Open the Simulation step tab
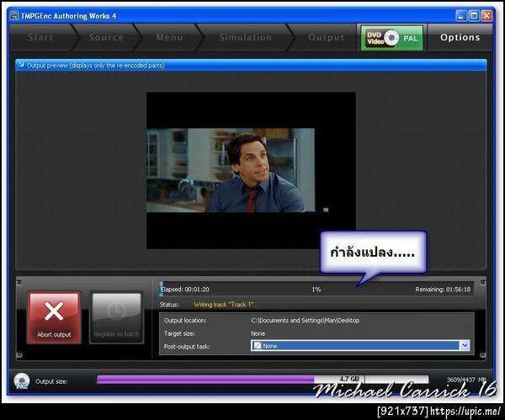This screenshot has height=420, width=505. coord(246,37)
